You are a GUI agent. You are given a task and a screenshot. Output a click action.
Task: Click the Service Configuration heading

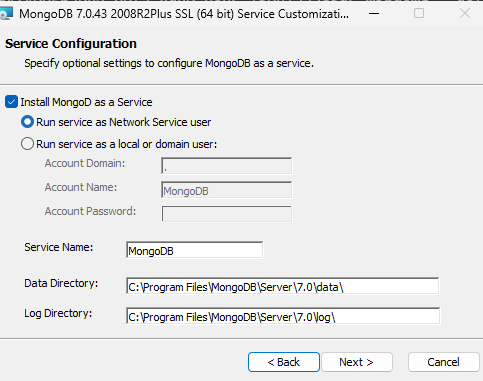click(71, 44)
